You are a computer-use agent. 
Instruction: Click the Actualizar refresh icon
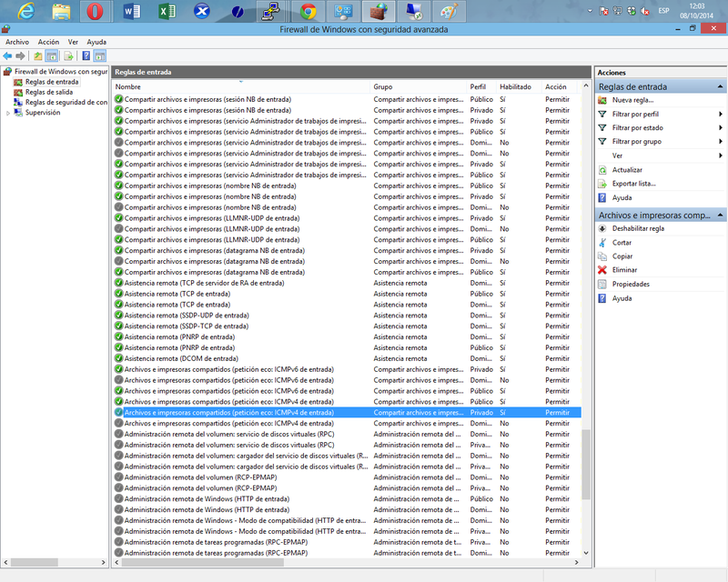pos(602,170)
